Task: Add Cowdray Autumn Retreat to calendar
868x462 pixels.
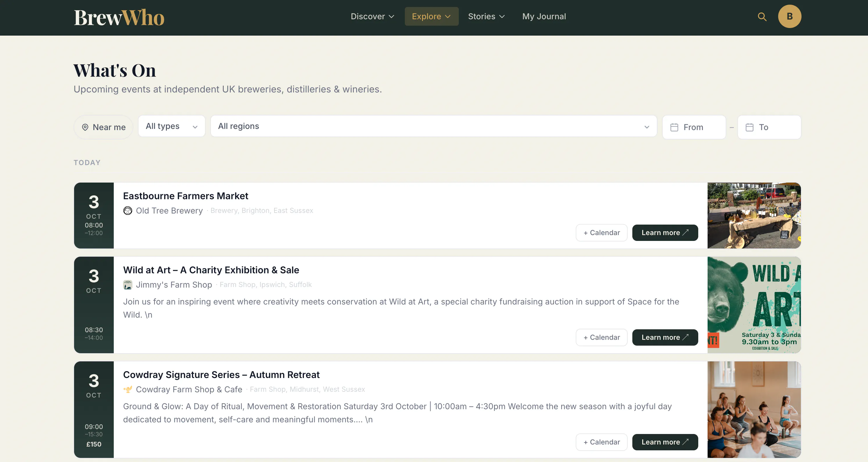Action: point(601,442)
